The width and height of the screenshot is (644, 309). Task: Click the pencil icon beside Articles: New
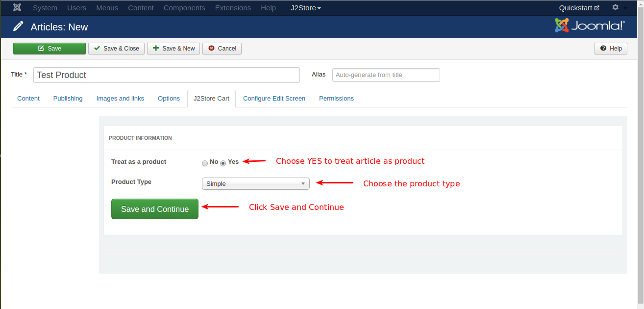[18, 26]
